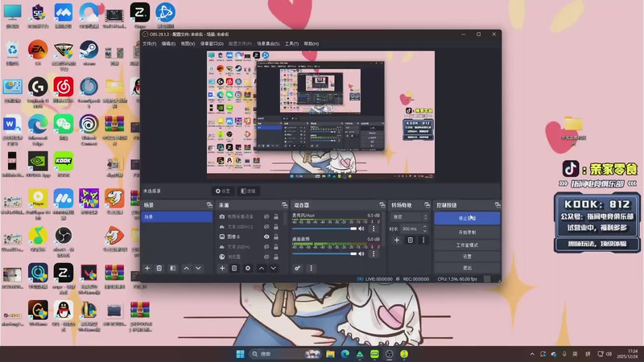
Task: Open File Explorer from the taskbar
Action: coord(330,354)
